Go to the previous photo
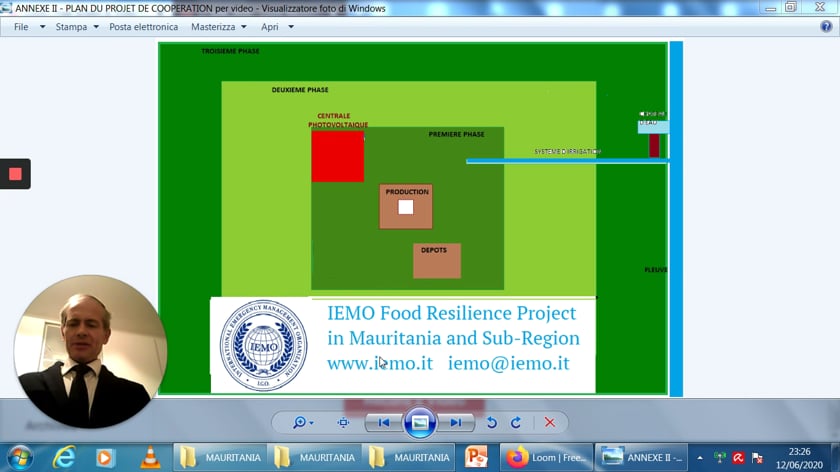This screenshot has height=472, width=840. tap(384, 423)
